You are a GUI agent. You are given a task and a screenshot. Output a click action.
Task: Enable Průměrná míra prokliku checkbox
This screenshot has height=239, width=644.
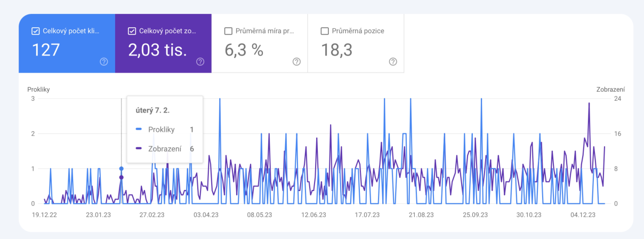(x=228, y=31)
